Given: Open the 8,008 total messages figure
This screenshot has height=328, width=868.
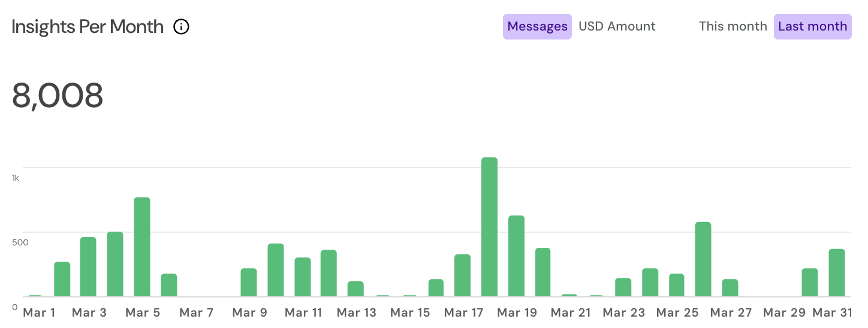Looking at the screenshot, I should 58,96.
